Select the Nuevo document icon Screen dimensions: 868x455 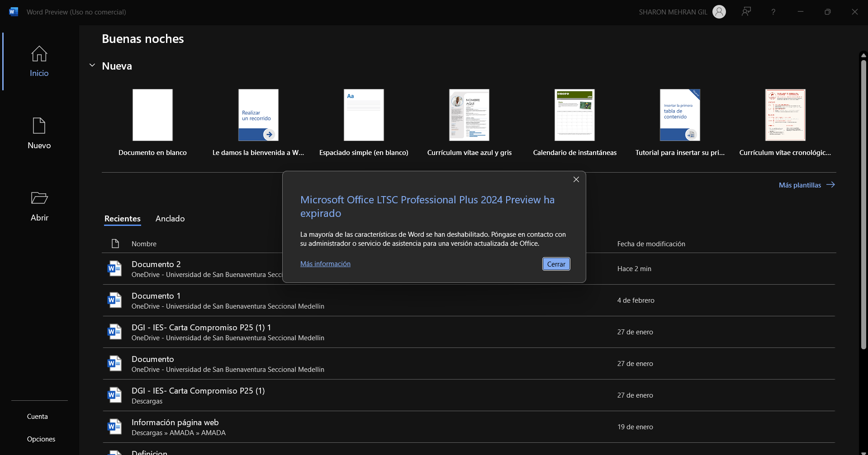[x=39, y=126]
